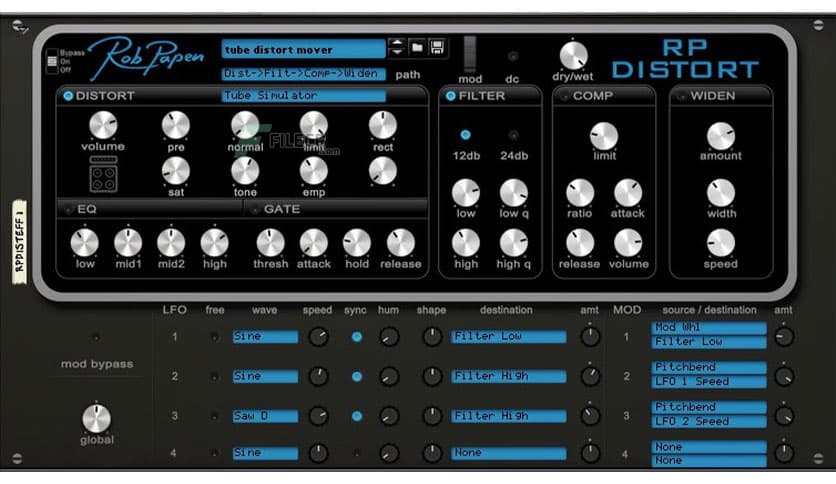Image resolution: width=836 pixels, height=484 pixels.
Task: Open the preset browser folder icon
Action: [x=417, y=47]
